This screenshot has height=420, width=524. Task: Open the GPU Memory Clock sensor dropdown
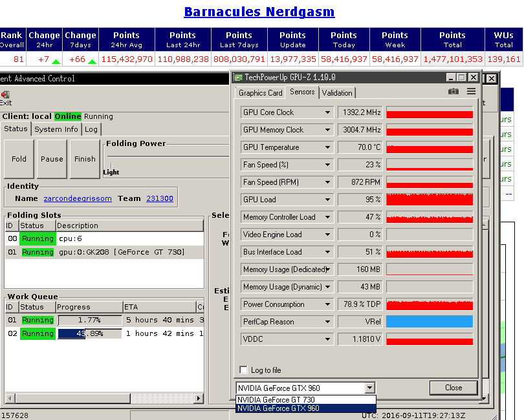coord(327,130)
